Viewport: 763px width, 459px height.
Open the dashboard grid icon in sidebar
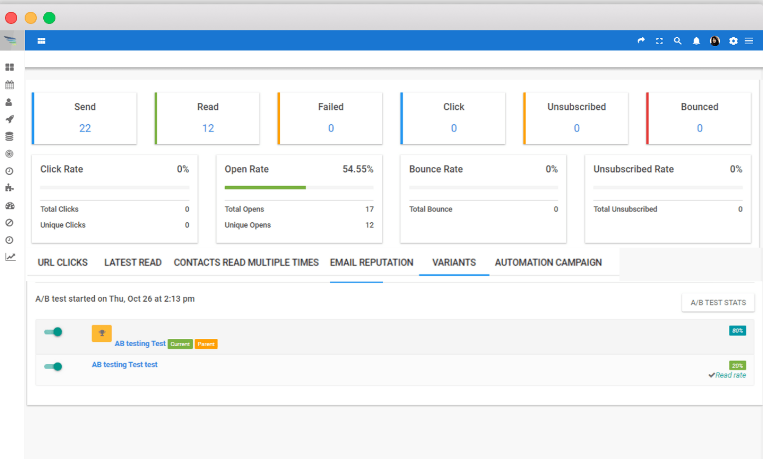pos(10,67)
